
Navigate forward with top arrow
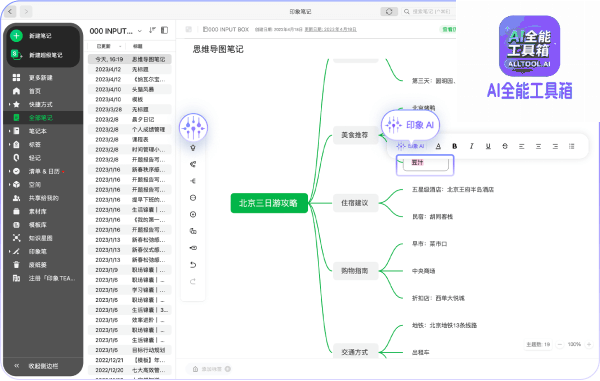pyautogui.click(x=26, y=11)
